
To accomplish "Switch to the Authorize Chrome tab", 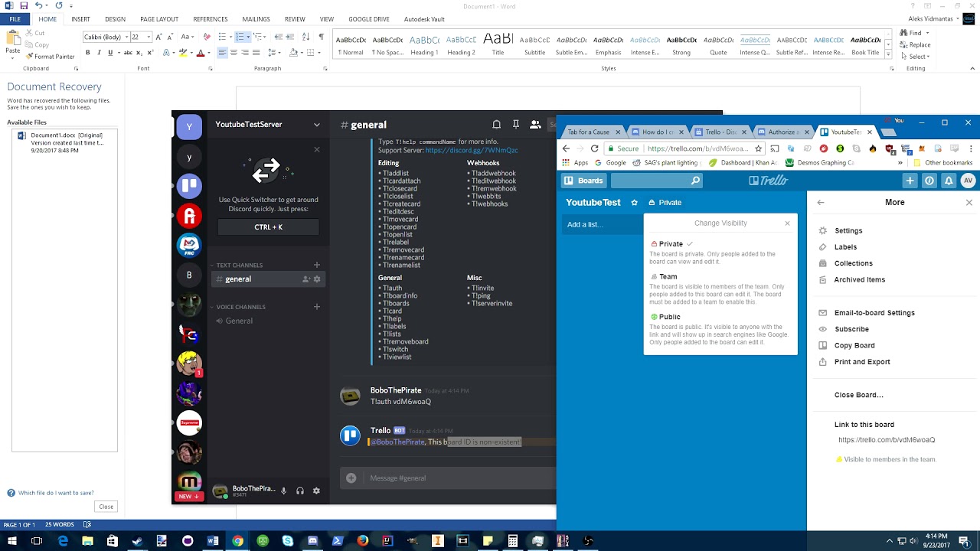I will pyautogui.click(x=782, y=132).
